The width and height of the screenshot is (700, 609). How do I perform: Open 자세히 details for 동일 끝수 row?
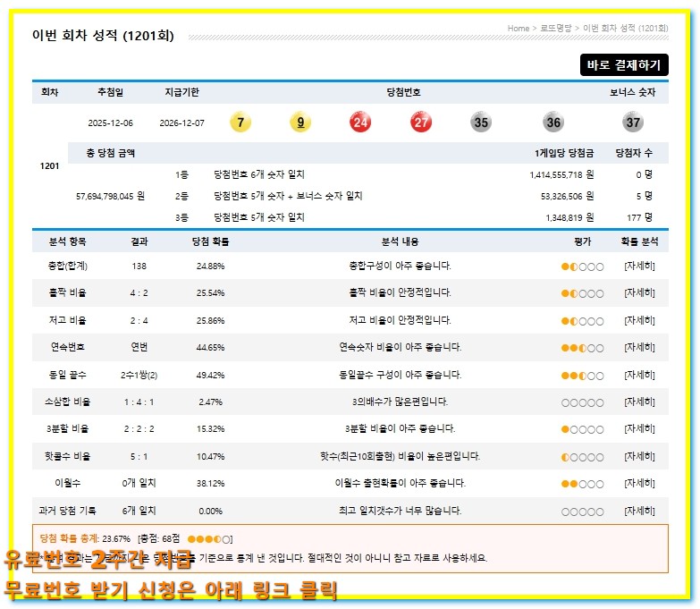[x=639, y=375]
